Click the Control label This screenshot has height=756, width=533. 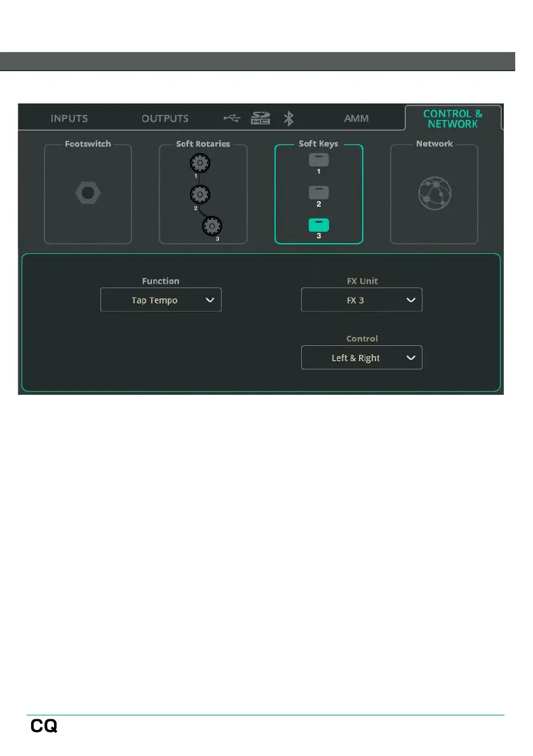tap(362, 339)
